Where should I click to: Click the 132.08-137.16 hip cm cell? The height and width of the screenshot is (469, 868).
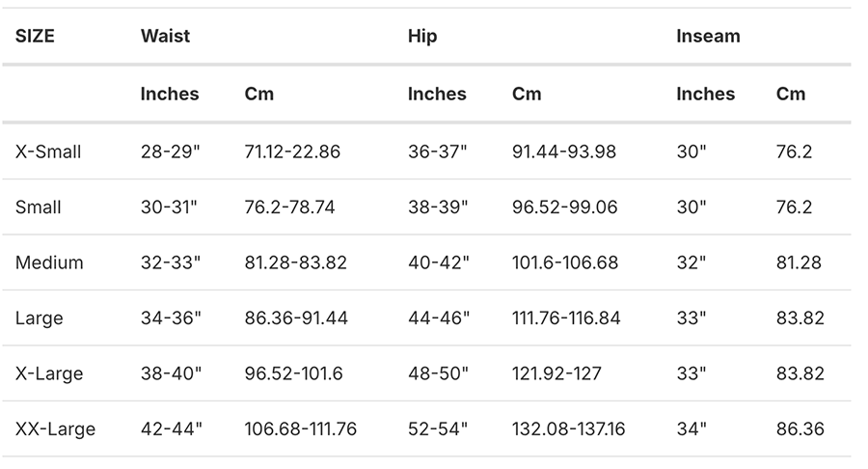pos(568,428)
